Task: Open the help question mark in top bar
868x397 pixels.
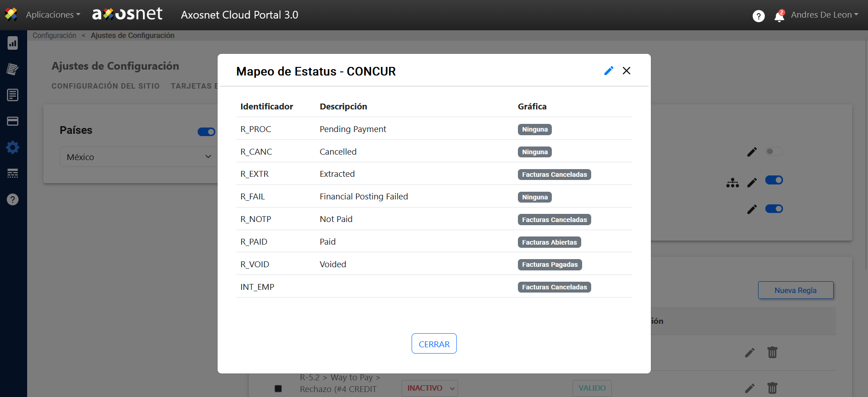Action: coord(759,16)
